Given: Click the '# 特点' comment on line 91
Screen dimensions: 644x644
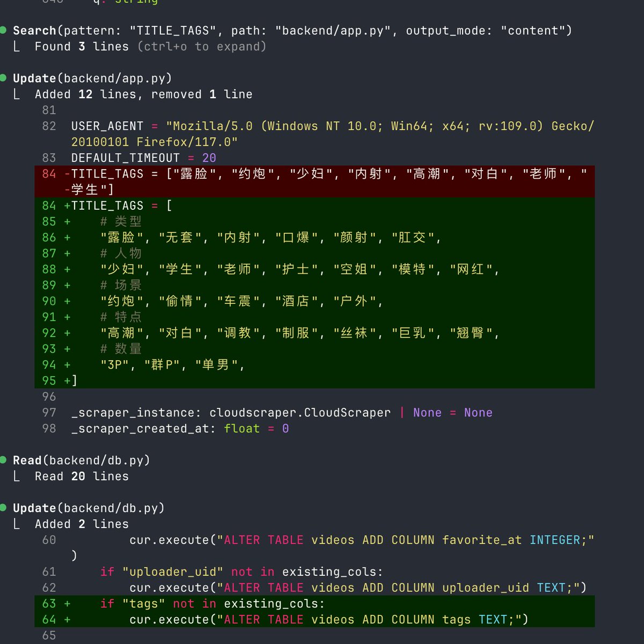Looking at the screenshot, I should (121, 317).
